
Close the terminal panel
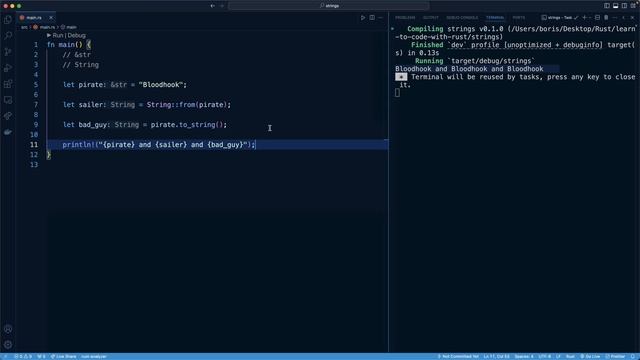click(632, 18)
